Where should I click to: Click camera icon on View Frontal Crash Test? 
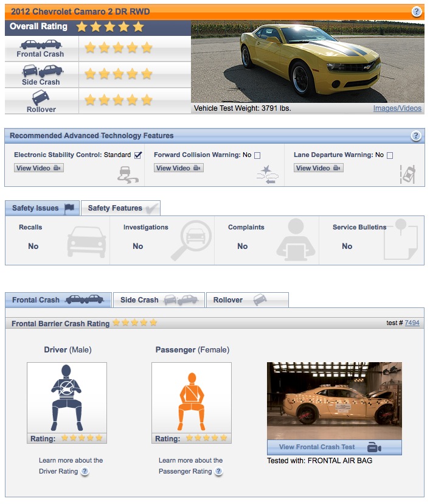pos(374,447)
